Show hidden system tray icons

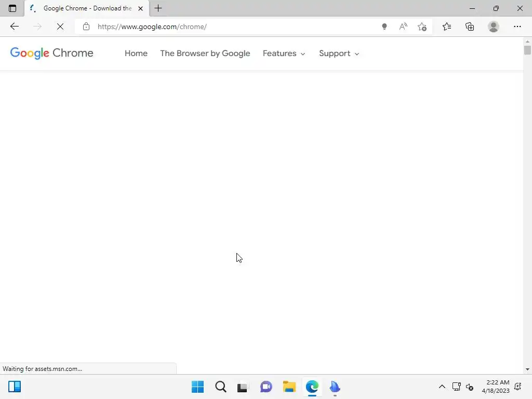click(x=442, y=387)
